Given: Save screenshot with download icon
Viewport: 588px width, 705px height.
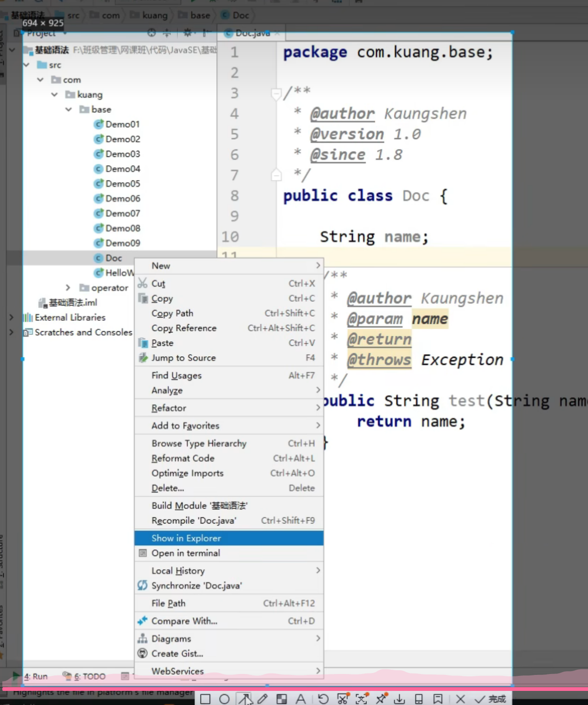Looking at the screenshot, I should 400,699.
